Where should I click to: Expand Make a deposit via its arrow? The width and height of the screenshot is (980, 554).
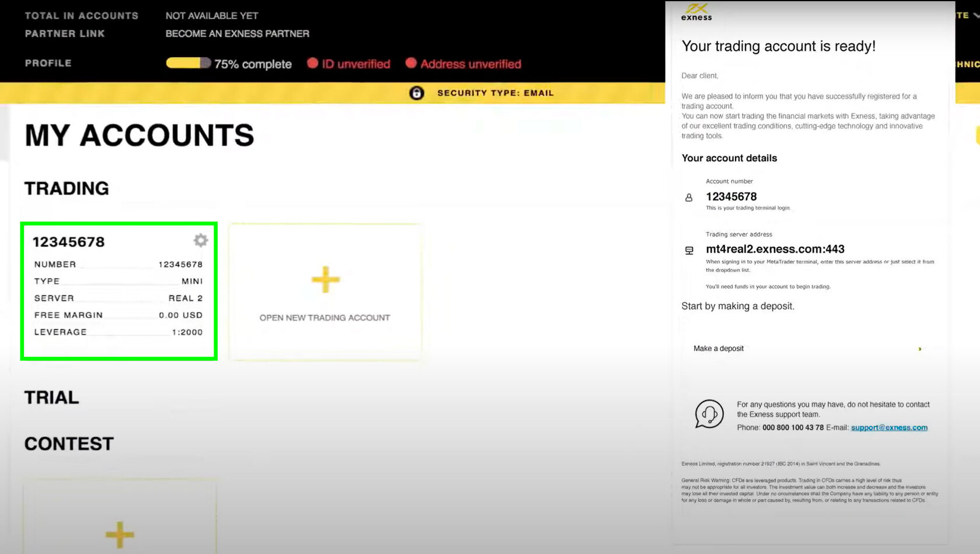(920, 349)
